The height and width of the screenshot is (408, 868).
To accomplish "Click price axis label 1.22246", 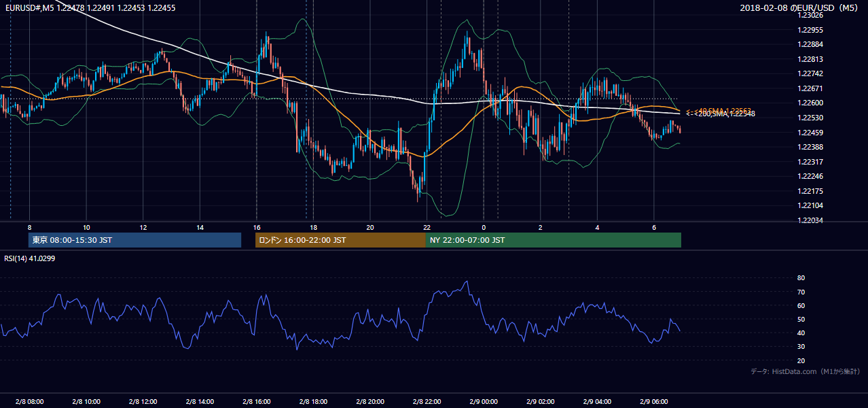I will point(810,176).
